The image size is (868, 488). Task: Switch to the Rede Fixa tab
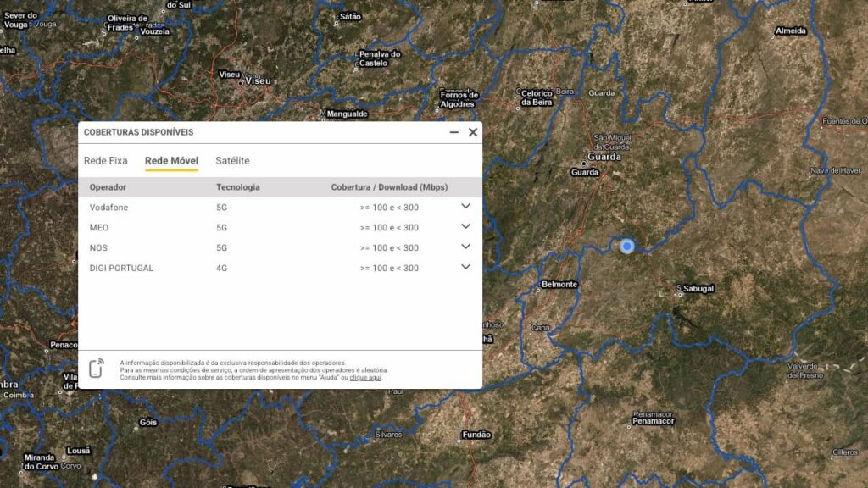(105, 160)
